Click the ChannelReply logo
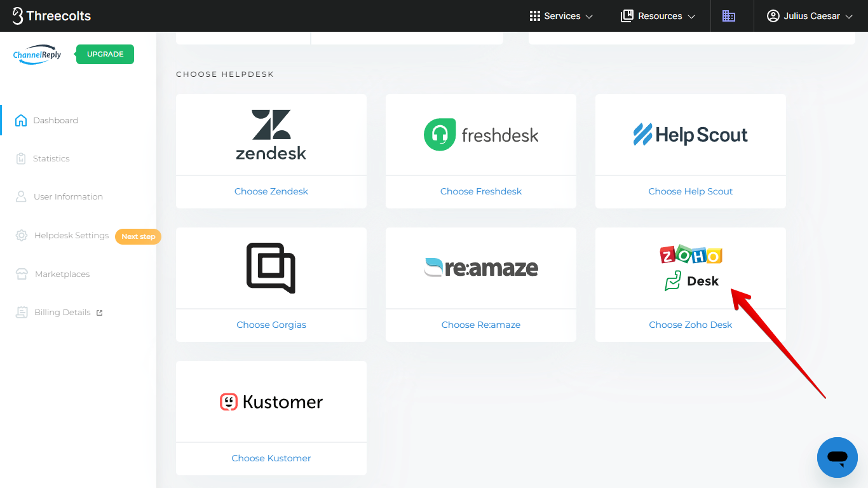 (x=37, y=55)
